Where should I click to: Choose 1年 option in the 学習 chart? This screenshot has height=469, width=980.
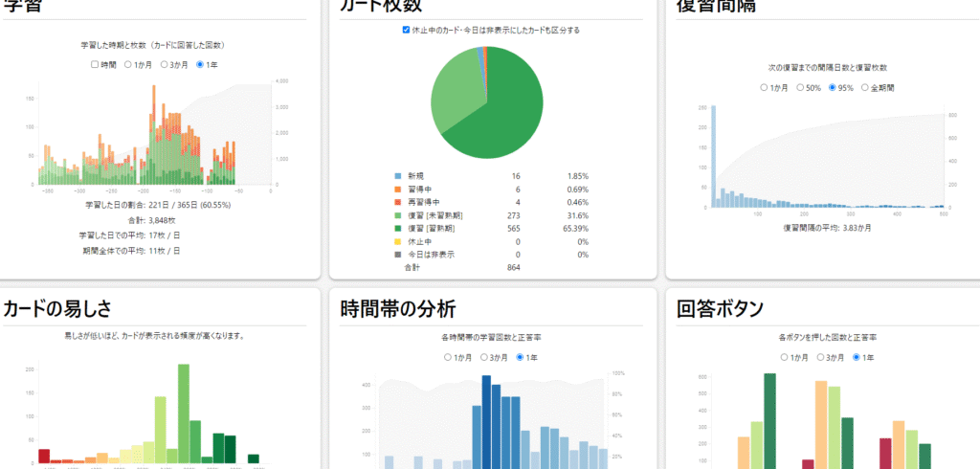pyautogui.click(x=200, y=64)
